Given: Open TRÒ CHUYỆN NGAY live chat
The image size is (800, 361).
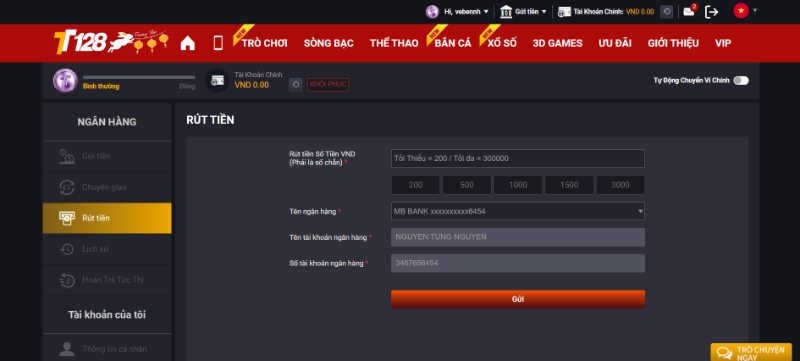Looking at the screenshot, I should click(751, 352).
